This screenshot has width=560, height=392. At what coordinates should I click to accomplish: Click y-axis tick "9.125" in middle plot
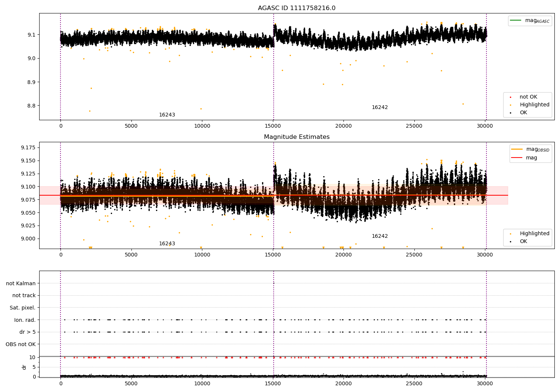[x=28, y=174]
